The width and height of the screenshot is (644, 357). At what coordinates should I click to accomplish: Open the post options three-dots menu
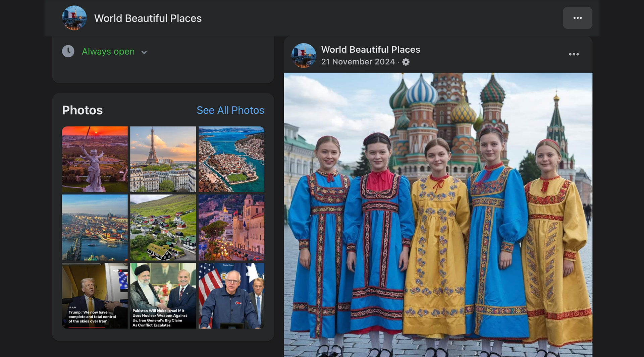(x=574, y=54)
